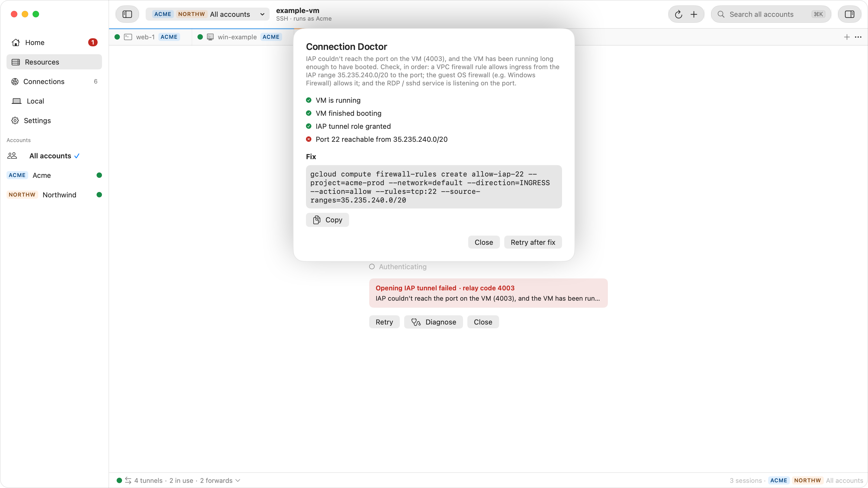
Task: Click the NORTHW badge in toolbar selector
Action: tap(192, 14)
